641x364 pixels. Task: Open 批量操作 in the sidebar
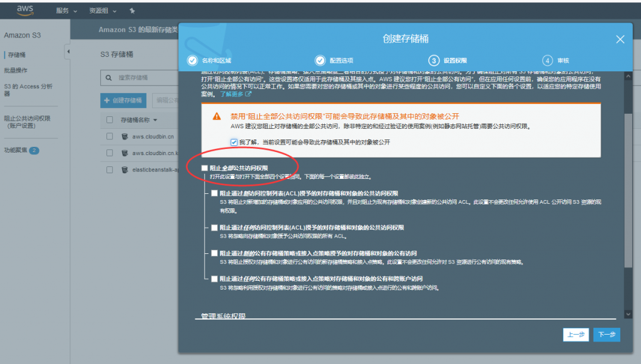pos(16,70)
